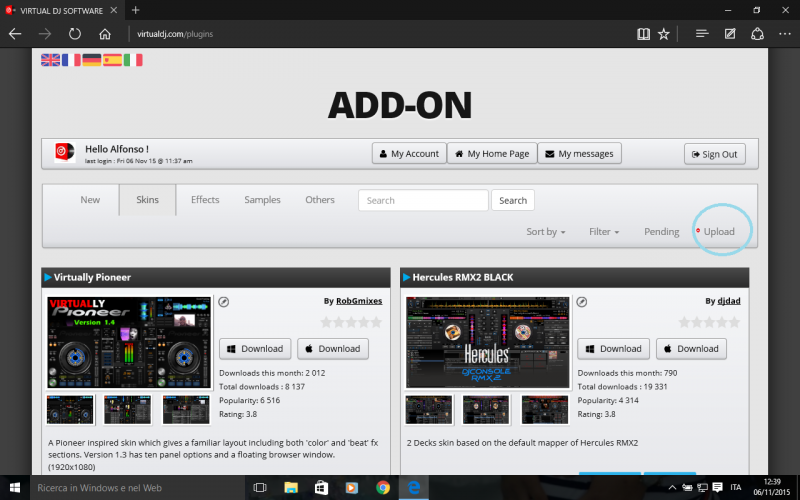Open the Share icon in Edge toolbar
This screenshot has width=800, height=500.
coord(757,34)
